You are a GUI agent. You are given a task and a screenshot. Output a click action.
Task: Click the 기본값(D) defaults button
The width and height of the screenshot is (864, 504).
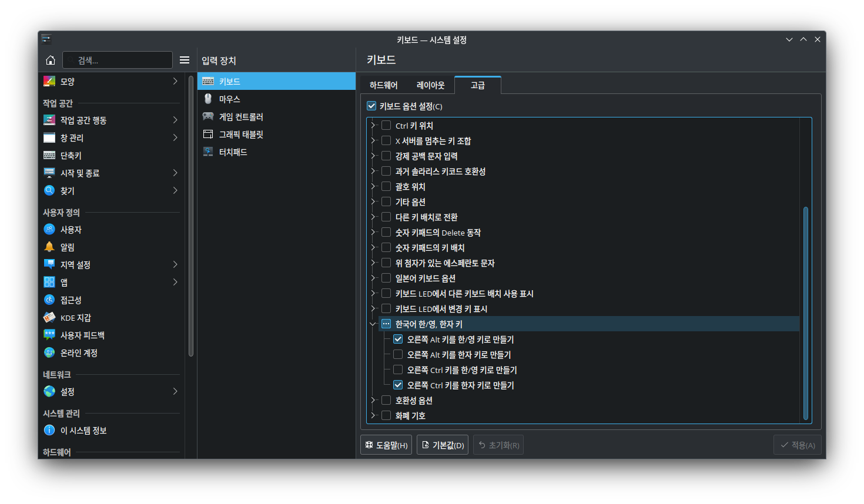pos(443,445)
